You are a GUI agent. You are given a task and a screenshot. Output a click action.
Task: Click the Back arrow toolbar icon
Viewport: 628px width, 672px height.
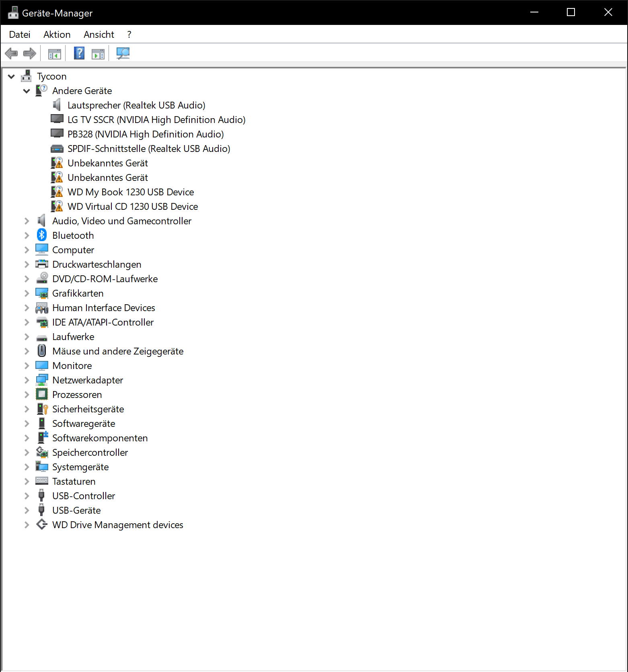coord(11,53)
